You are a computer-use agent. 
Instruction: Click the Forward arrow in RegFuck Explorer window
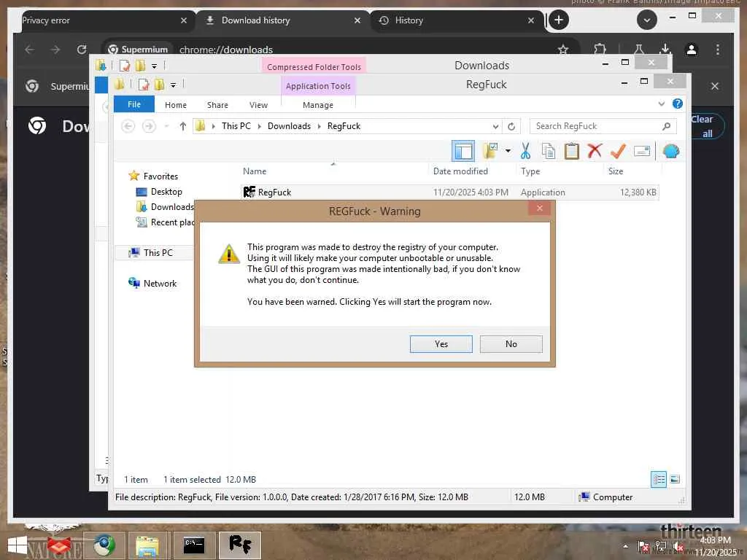point(149,126)
